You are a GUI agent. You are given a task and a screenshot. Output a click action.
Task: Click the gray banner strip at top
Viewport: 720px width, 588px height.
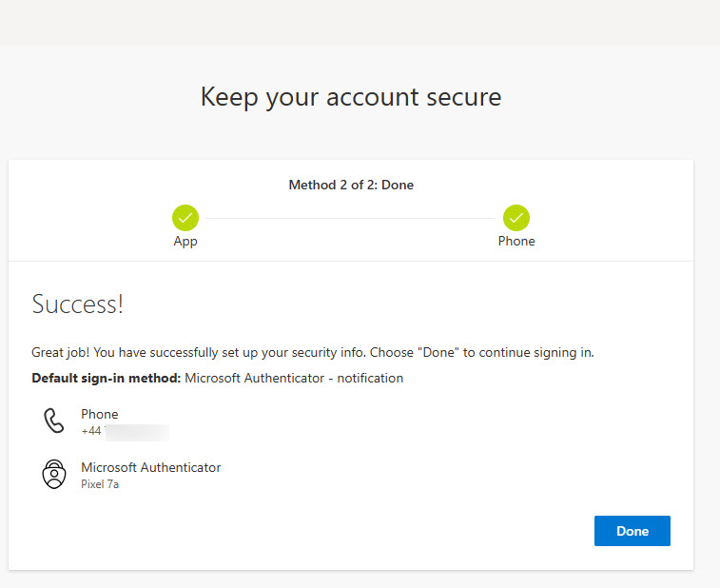(360, 22)
